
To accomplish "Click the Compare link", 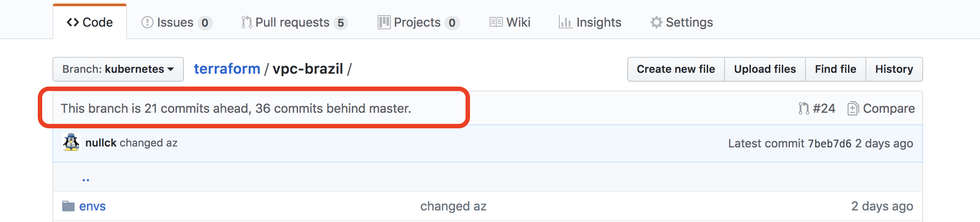I will point(881,108).
